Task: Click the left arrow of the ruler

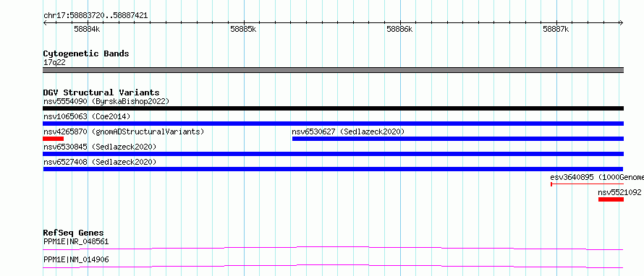Action: click(x=45, y=23)
